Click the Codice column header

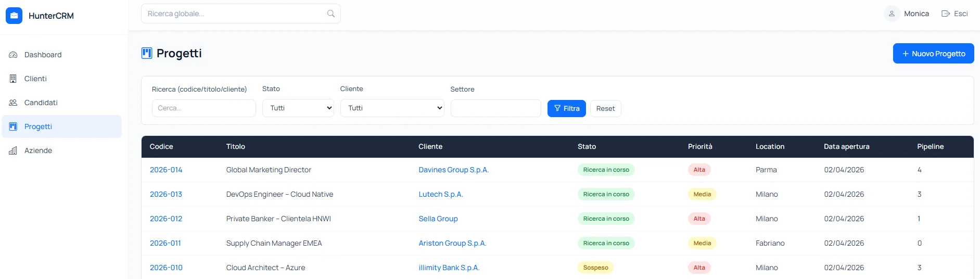[x=161, y=147]
